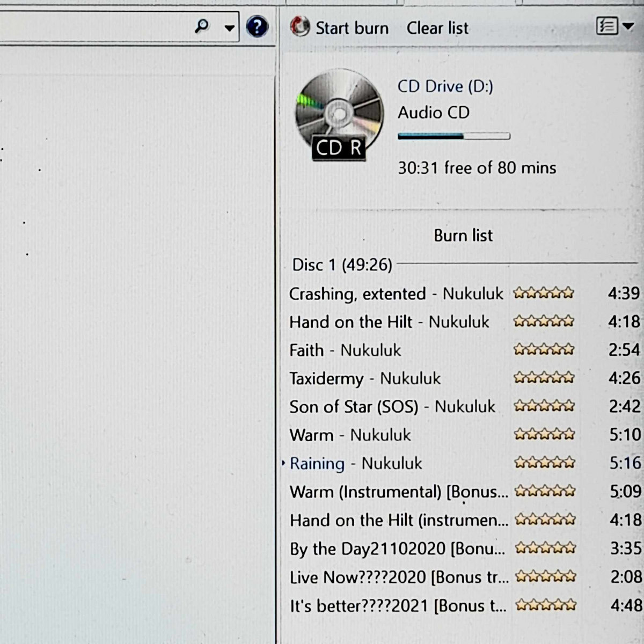
Task: Click the CD R disc drive icon
Action: point(339,115)
